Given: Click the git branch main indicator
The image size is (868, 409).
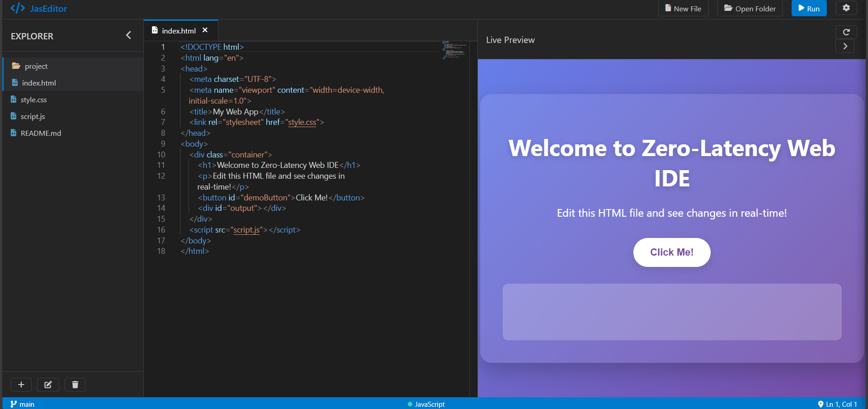Looking at the screenshot, I should 23,404.
